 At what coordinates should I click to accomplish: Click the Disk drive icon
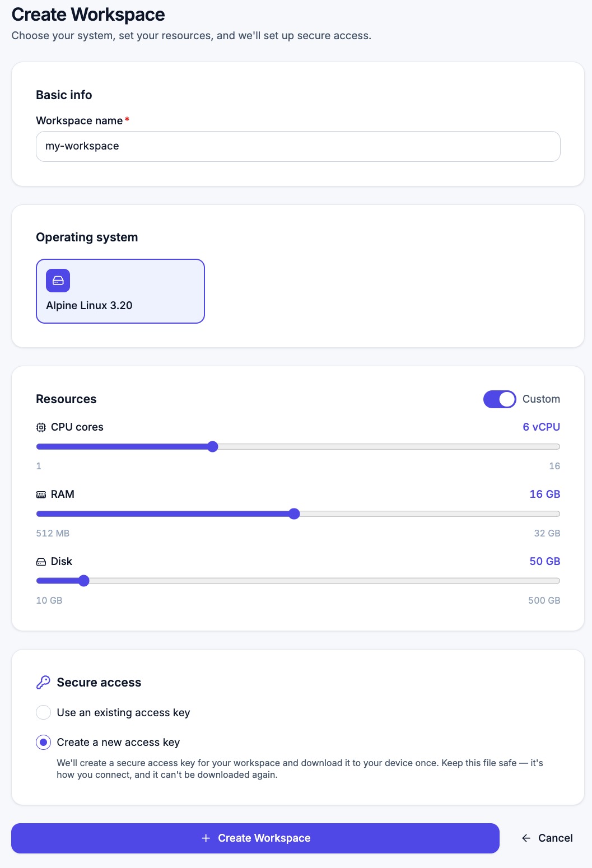41,562
